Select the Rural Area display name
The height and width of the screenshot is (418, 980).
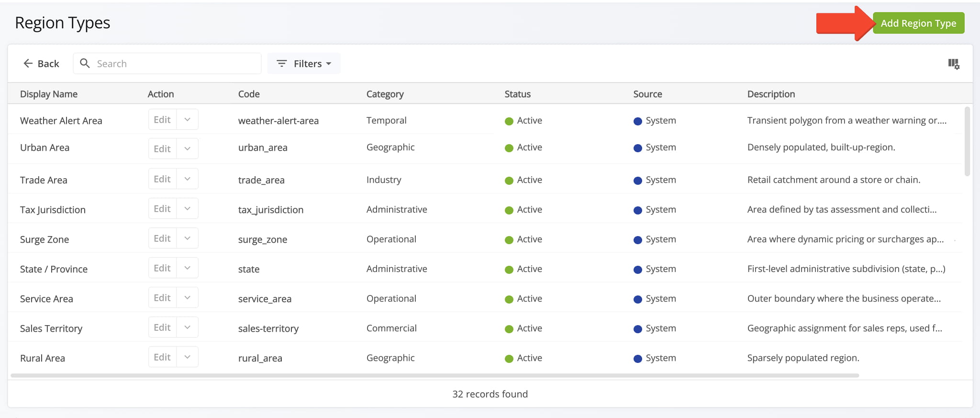click(x=43, y=358)
